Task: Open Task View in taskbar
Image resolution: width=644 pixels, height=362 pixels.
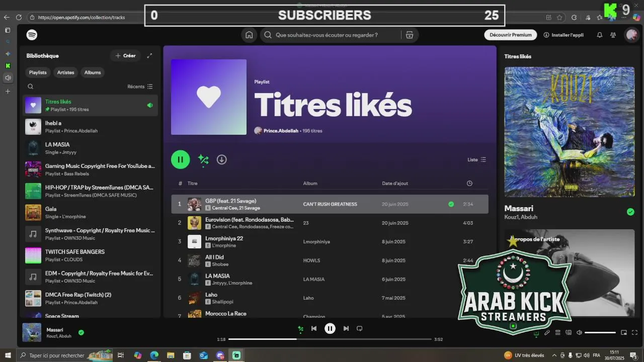Action: 121,355
